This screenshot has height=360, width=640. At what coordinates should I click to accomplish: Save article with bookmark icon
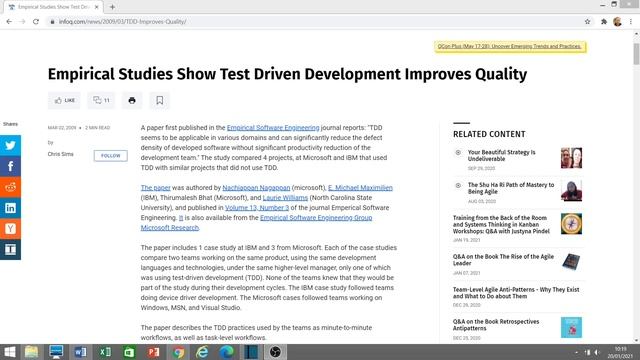pos(160,100)
